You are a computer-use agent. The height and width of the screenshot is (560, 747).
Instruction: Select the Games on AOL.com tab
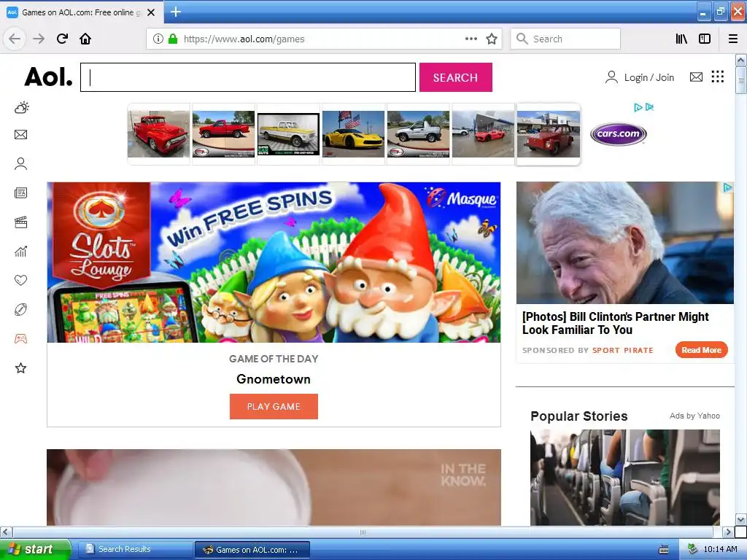[82, 12]
